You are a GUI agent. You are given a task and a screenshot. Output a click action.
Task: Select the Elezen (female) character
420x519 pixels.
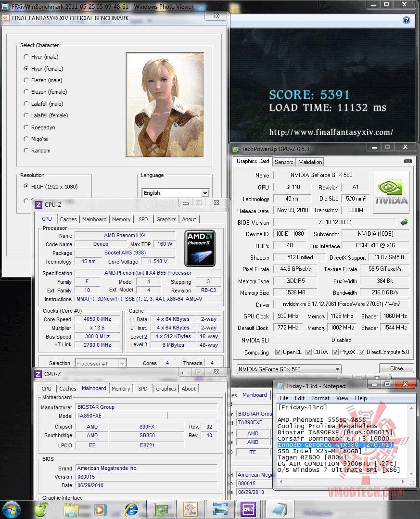pyautogui.click(x=45, y=92)
